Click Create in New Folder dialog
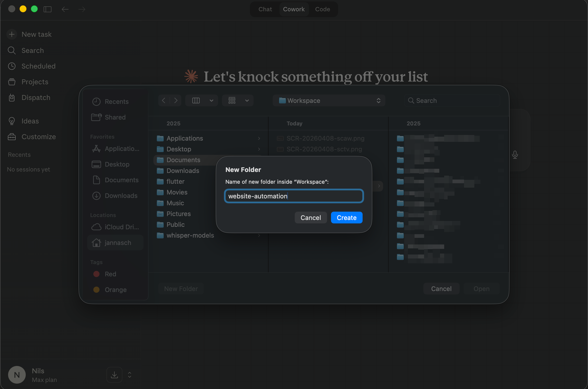Viewport: 588px width, 389px height. [347, 218]
